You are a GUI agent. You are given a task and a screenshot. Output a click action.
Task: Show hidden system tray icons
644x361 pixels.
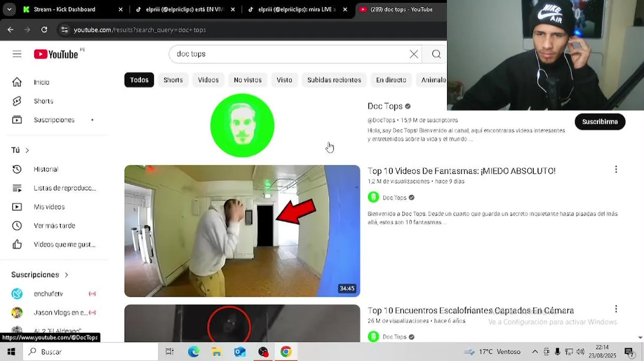[535, 352]
